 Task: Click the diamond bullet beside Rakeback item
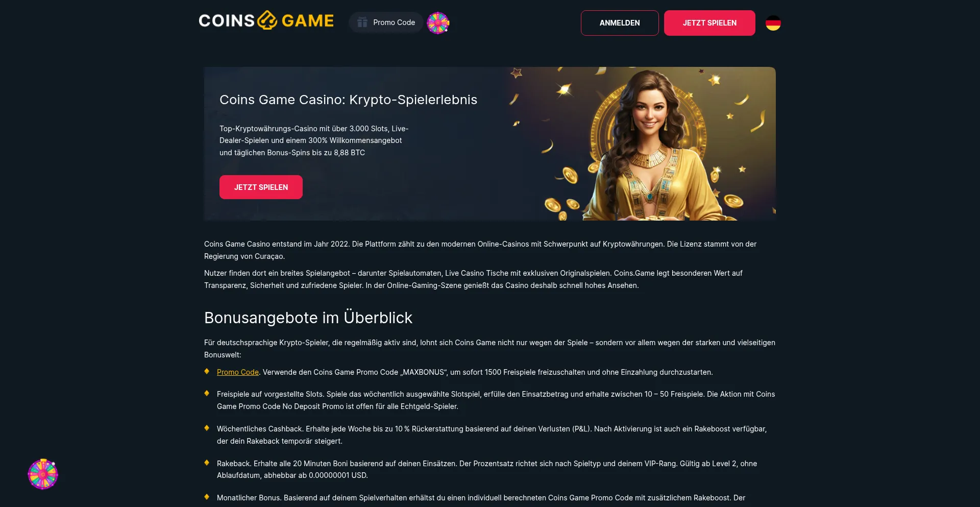click(x=207, y=463)
